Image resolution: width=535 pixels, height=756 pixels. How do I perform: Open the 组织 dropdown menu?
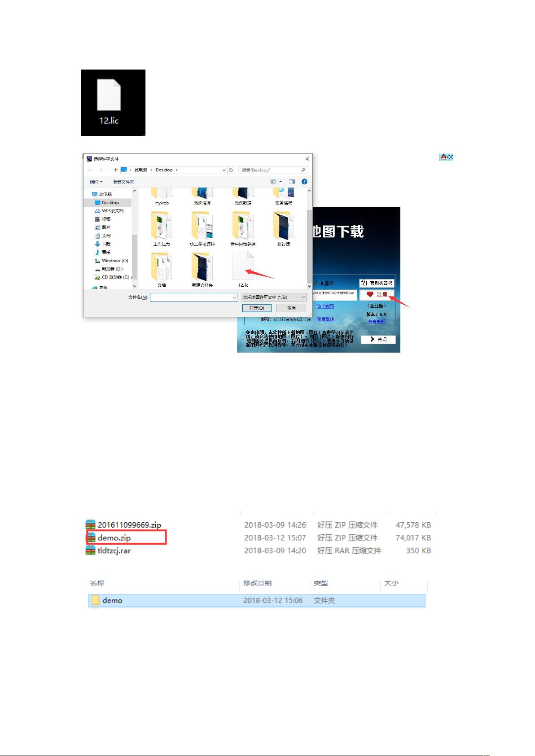96,182
